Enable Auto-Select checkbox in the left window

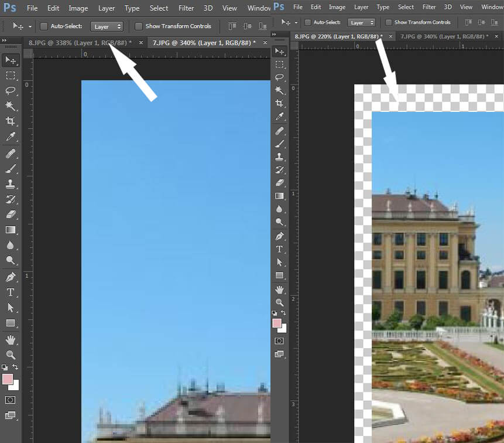click(44, 26)
